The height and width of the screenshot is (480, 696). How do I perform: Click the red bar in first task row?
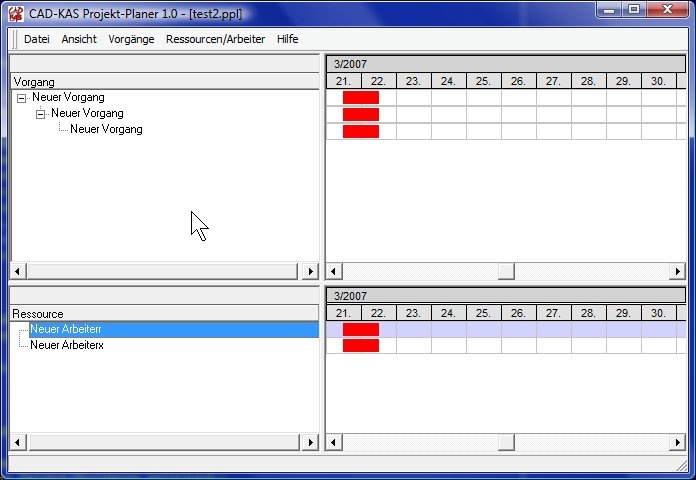coord(361,97)
